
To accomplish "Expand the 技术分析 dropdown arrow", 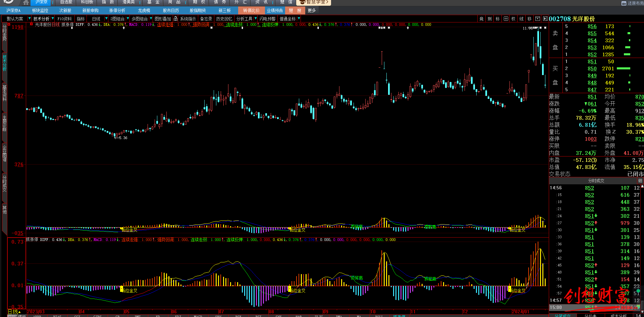I will 53,19.
